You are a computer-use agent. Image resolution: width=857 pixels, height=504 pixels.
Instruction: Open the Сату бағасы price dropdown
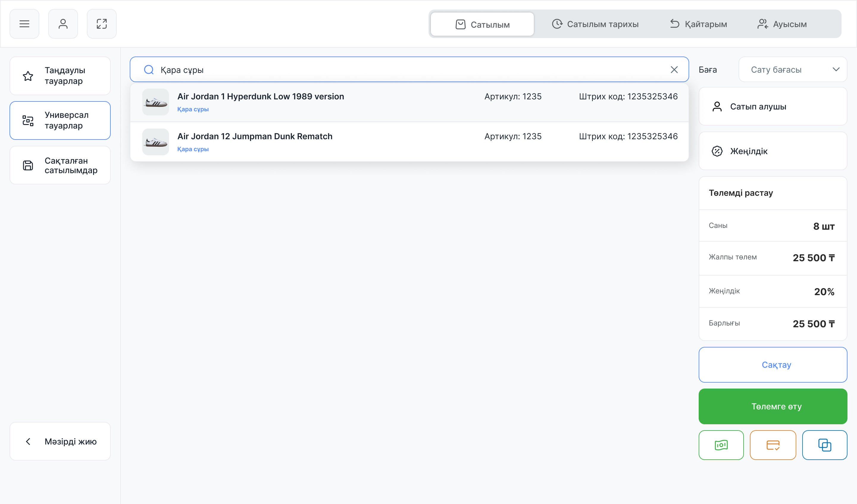[x=793, y=70]
